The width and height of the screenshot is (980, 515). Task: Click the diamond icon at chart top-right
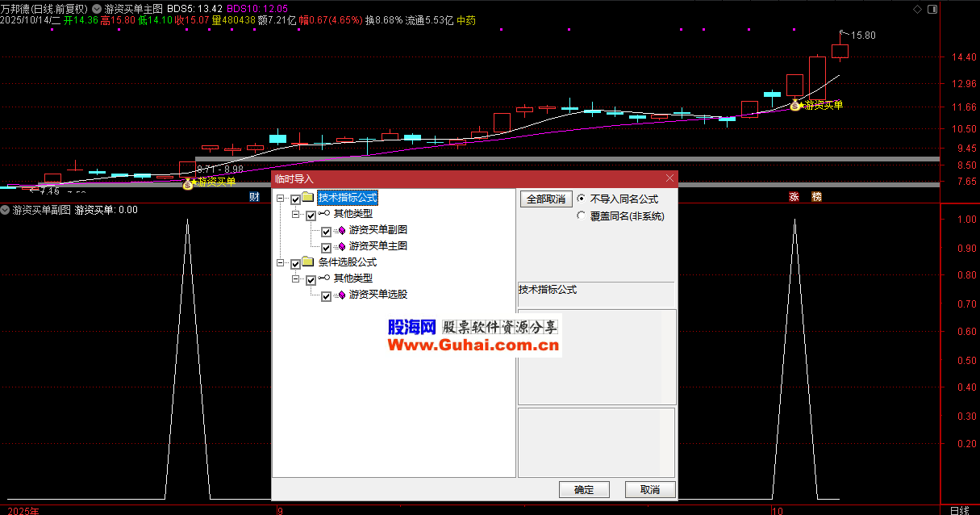pos(916,9)
